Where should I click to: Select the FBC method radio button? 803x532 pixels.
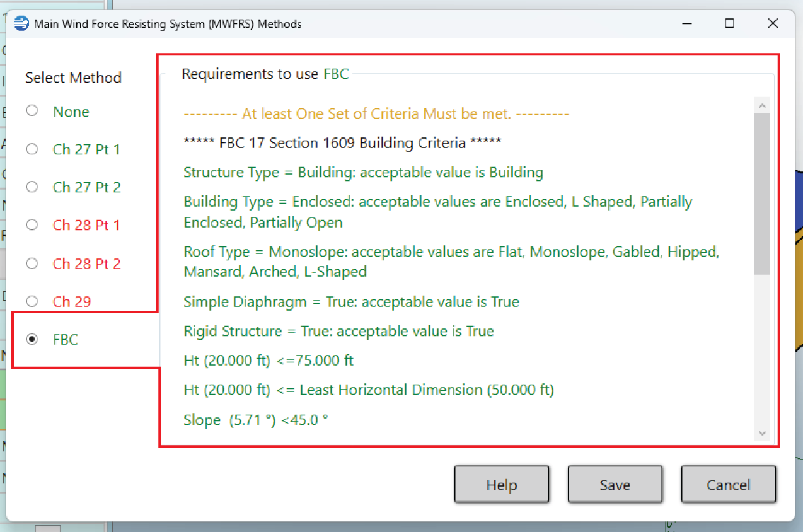tap(32, 339)
